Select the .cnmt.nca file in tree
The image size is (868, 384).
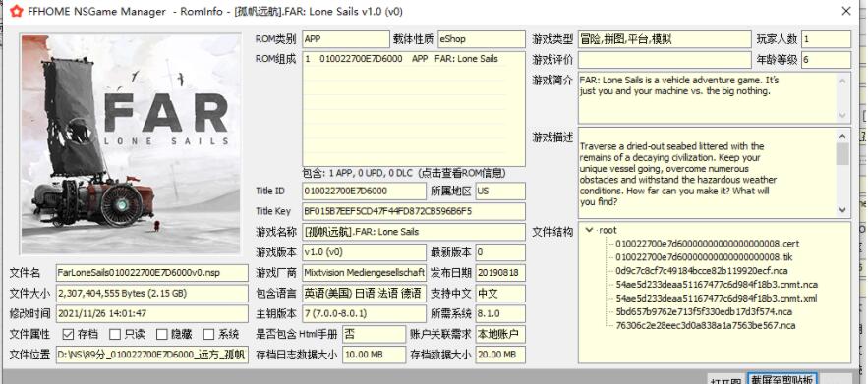[x=717, y=285]
